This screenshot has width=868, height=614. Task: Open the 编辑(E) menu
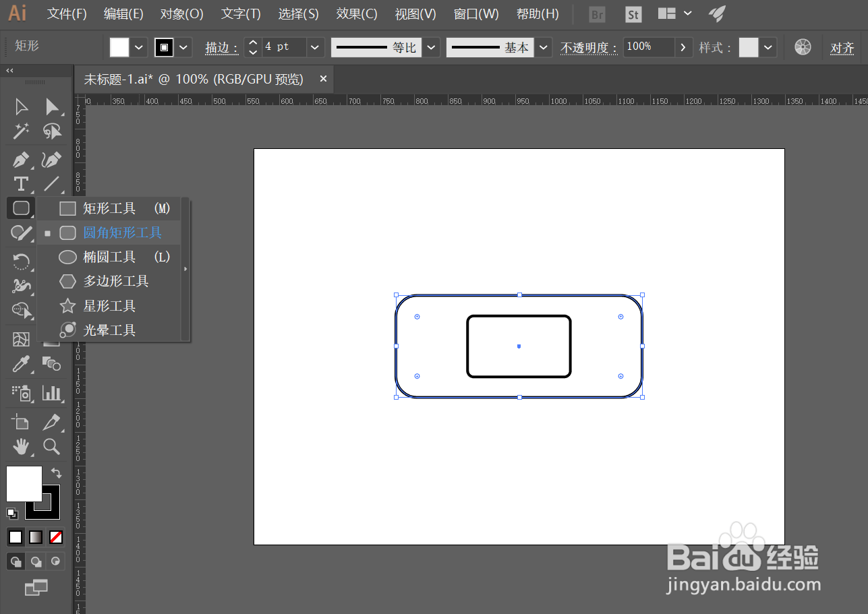click(x=123, y=14)
